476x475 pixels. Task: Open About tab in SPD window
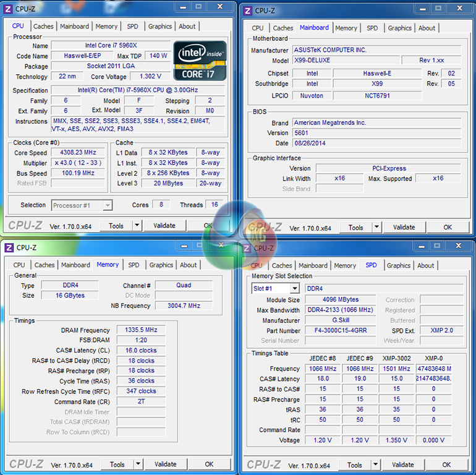pos(425,265)
